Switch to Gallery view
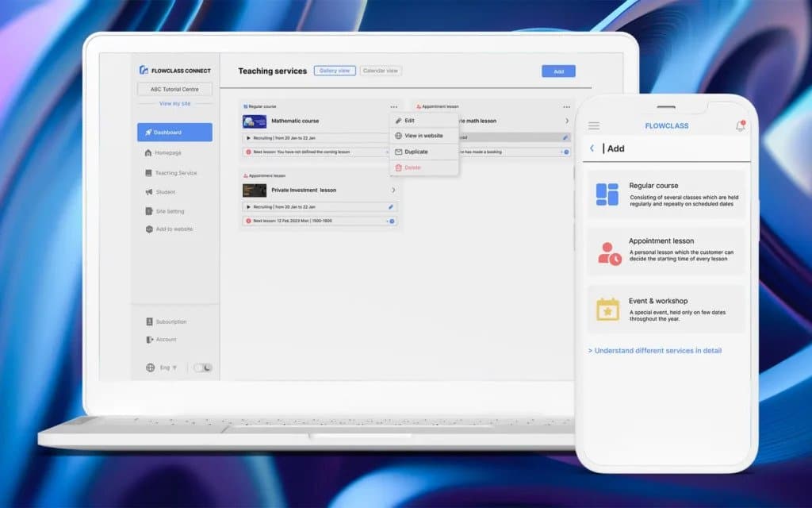Image resolution: width=812 pixels, height=508 pixels. coord(335,71)
